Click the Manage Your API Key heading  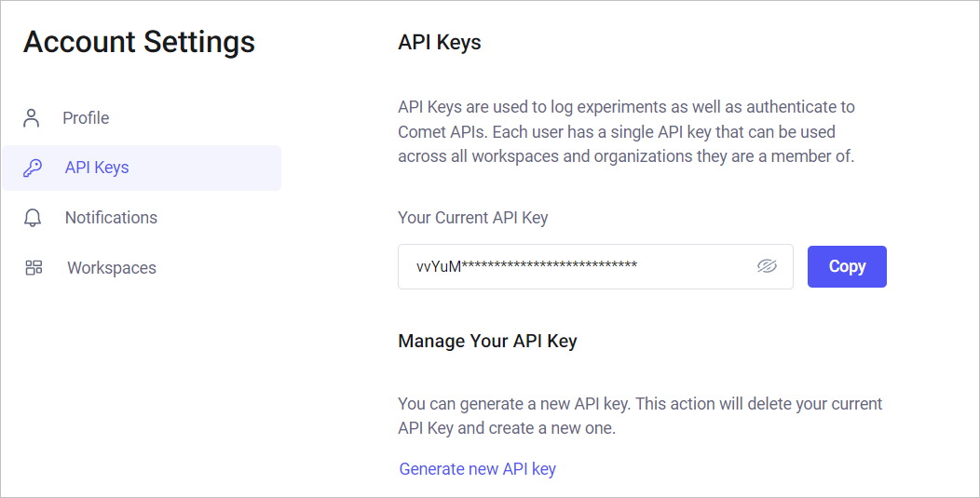coord(487,342)
